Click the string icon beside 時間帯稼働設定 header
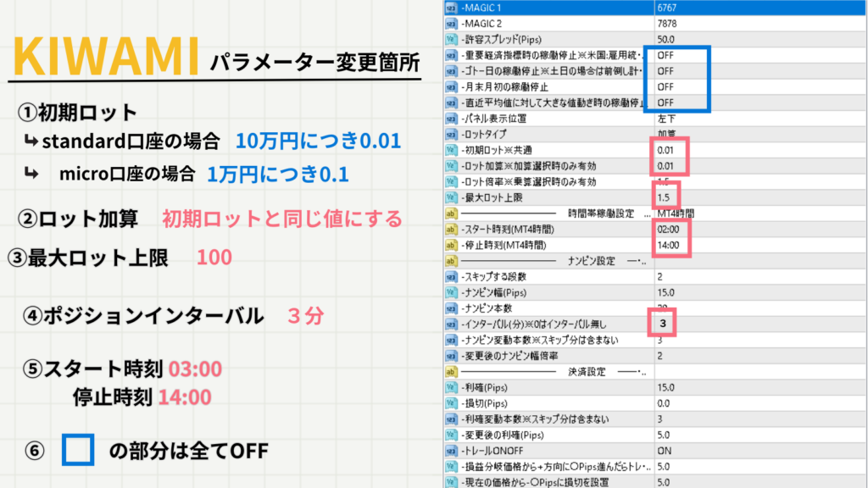Viewport: 868px width, 488px height. [x=451, y=213]
